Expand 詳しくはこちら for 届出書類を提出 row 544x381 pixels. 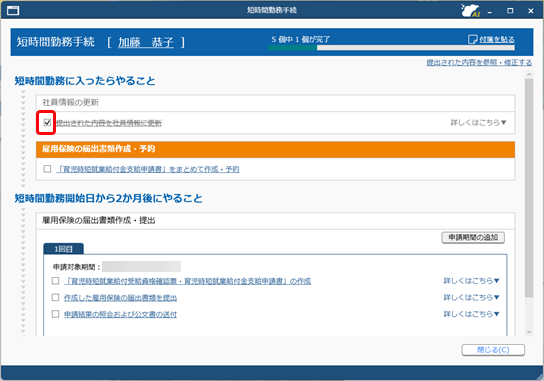[471, 297]
